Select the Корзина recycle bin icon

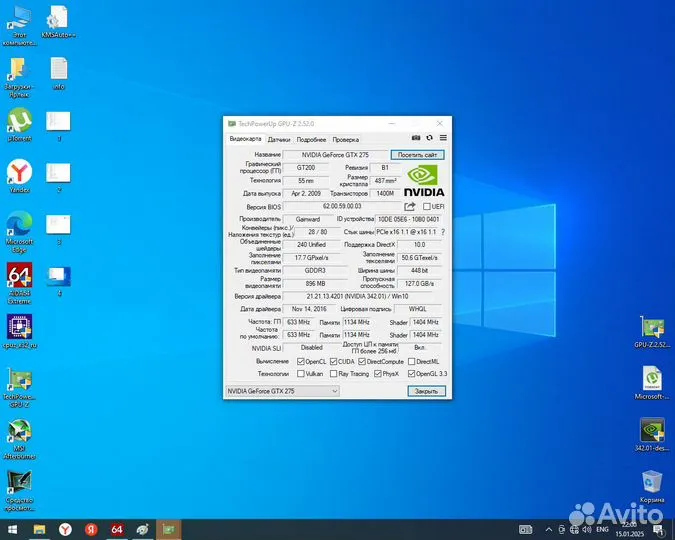(x=652, y=487)
